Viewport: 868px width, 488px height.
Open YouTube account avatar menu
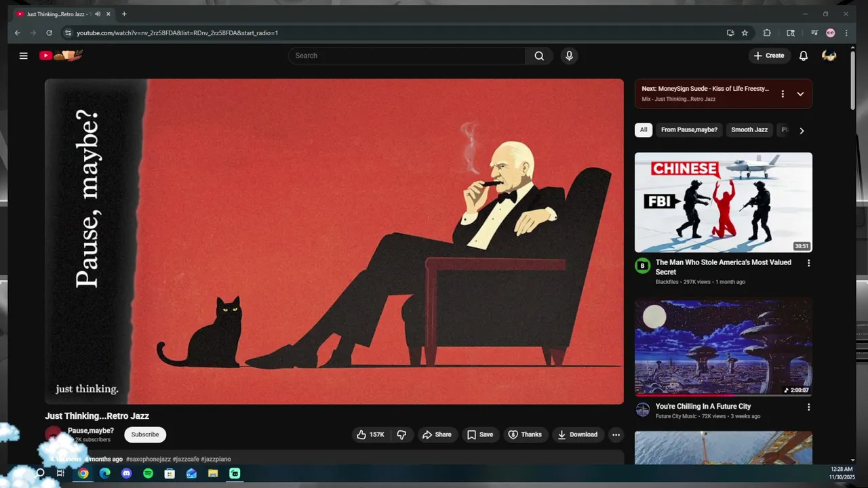tap(829, 56)
